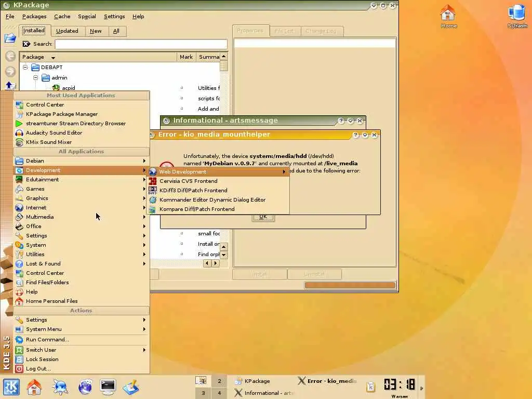Collapse the admin tree folder
The width and height of the screenshot is (532, 399).
point(36,78)
